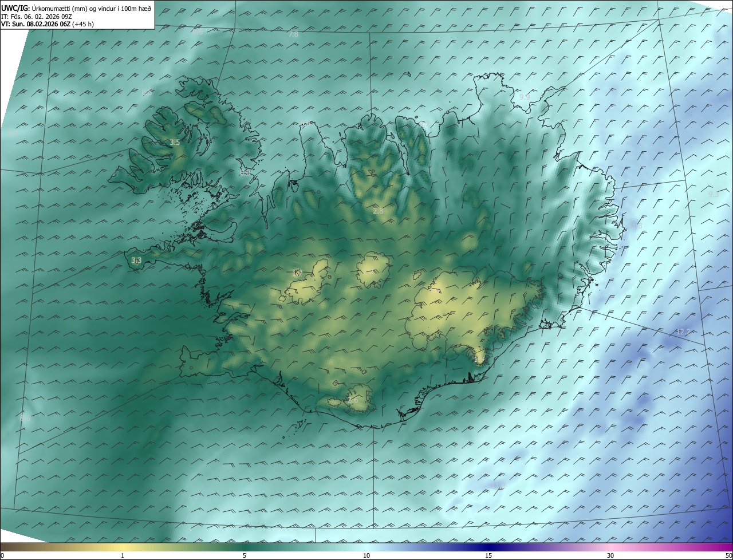733x560 pixels.
Task: Click the 'IT: Fös. 06. 02. 2026 09Z' line
Action: point(37,17)
